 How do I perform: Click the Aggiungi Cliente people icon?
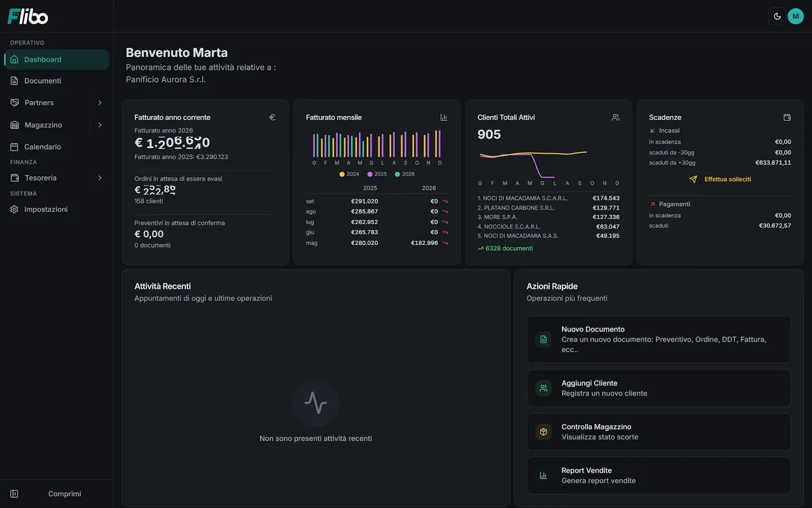(x=544, y=388)
